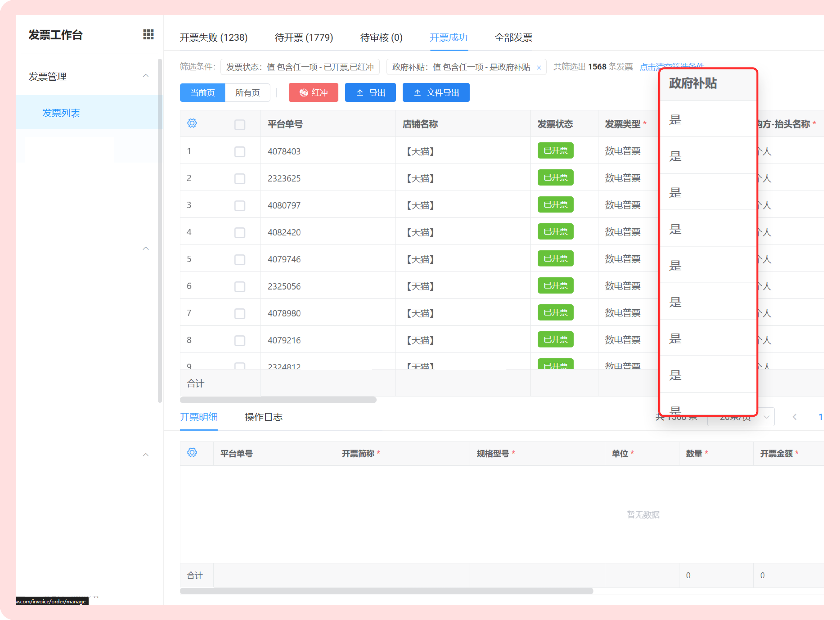Click the 发票状态 filter condition tag
Image resolution: width=840 pixels, height=620 pixels.
pos(300,67)
